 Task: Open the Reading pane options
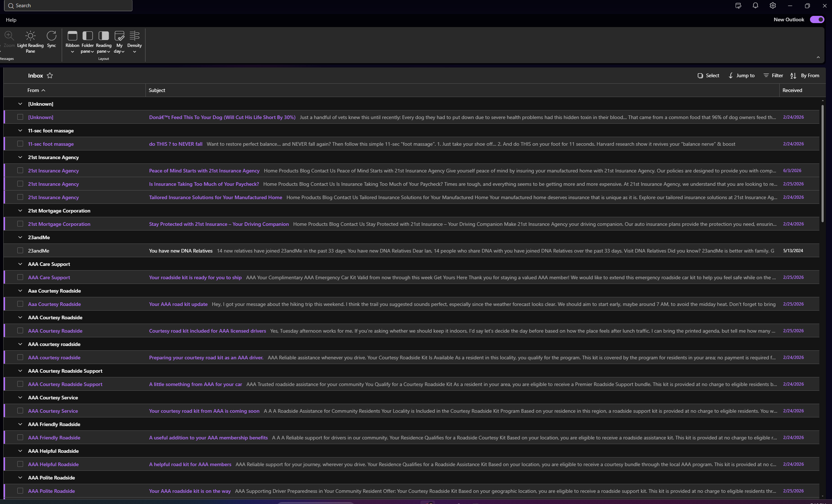pyautogui.click(x=104, y=42)
